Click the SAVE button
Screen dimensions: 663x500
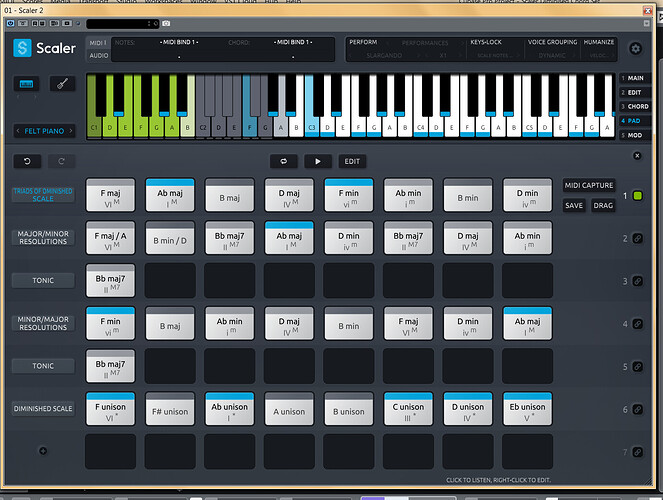[574, 205]
